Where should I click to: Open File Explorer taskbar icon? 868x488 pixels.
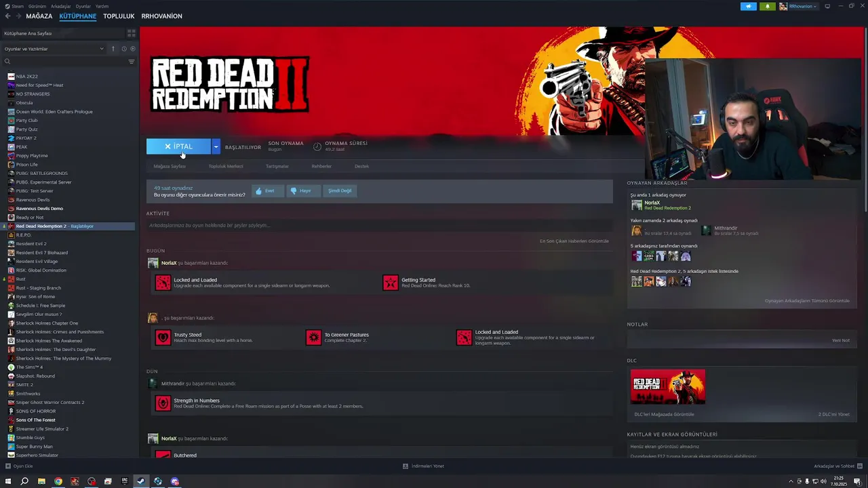41,481
